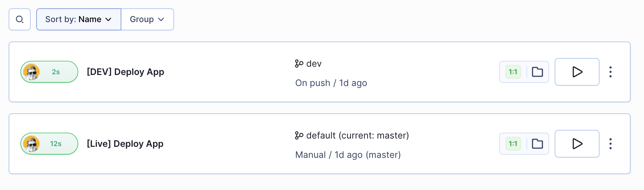Image resolution: width=644 pixels, height=190 pixels.
Task: Open the [Live] Deploy App pipeline title
Action: [x=125, y=144]
